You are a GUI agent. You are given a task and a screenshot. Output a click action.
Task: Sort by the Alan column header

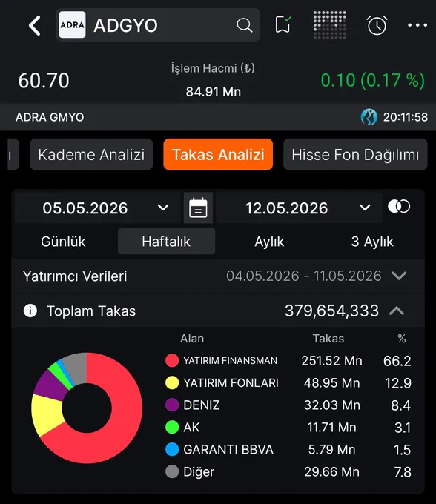(x=192, y=339)
